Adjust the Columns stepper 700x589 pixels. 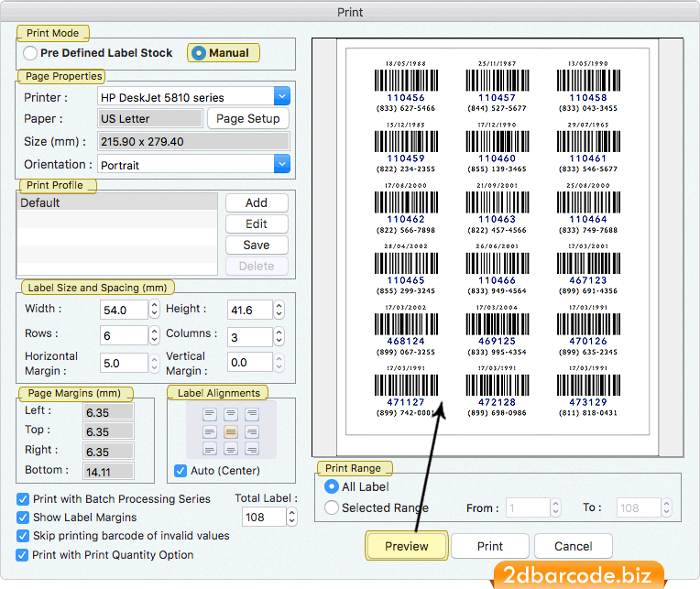[279, 336]
